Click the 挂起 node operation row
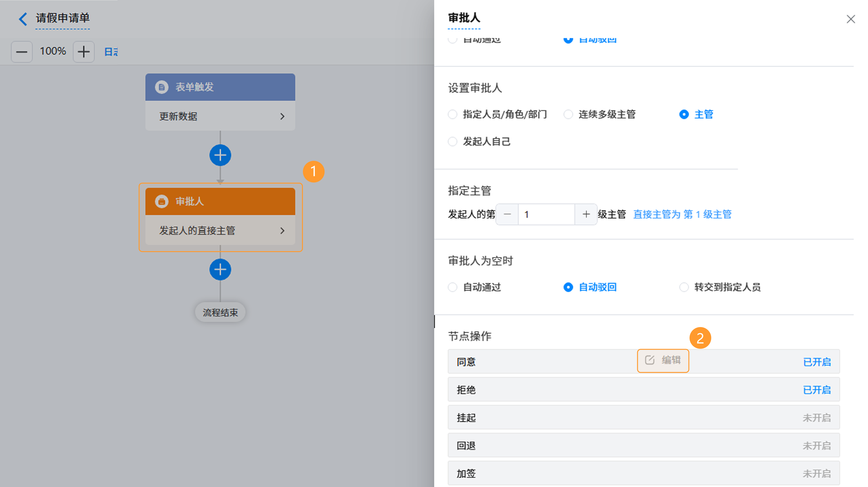Viewport: 868px width, 487px height. (644, 418)
